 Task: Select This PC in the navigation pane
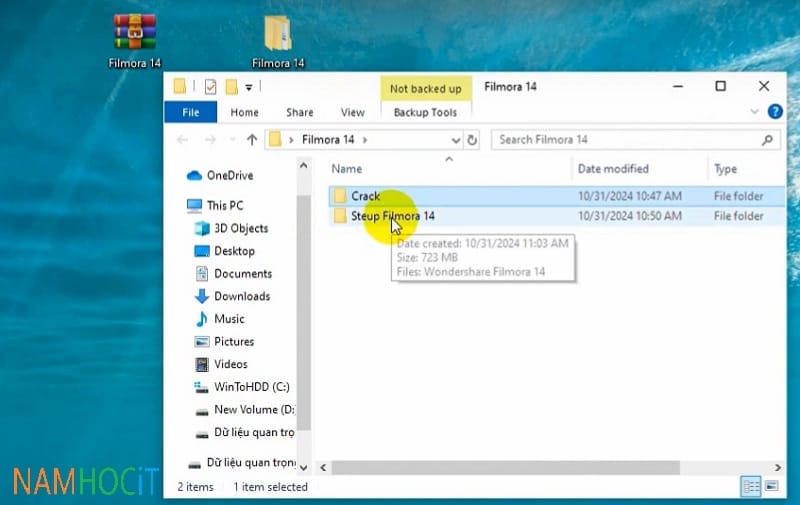[215, 206]
